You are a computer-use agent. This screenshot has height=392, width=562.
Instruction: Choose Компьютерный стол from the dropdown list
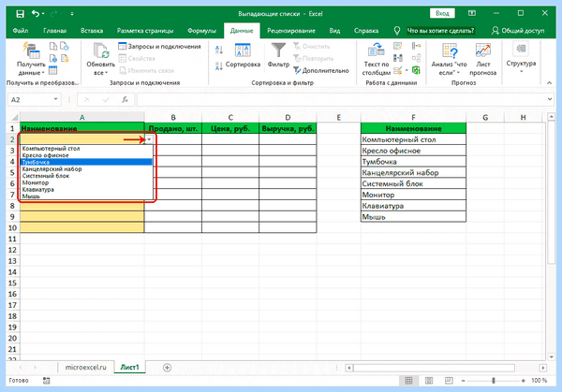coord(87,148)
